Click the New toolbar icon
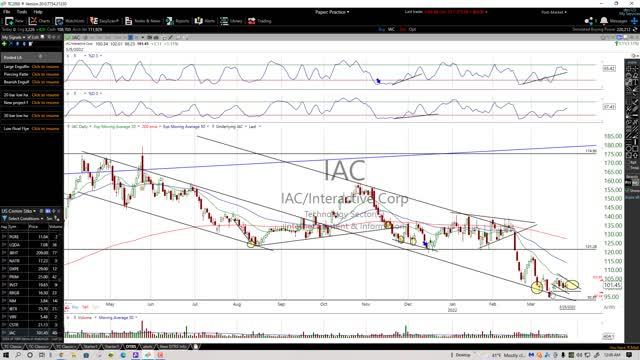This screenshot has width=640, height=360. click(14, 21)
